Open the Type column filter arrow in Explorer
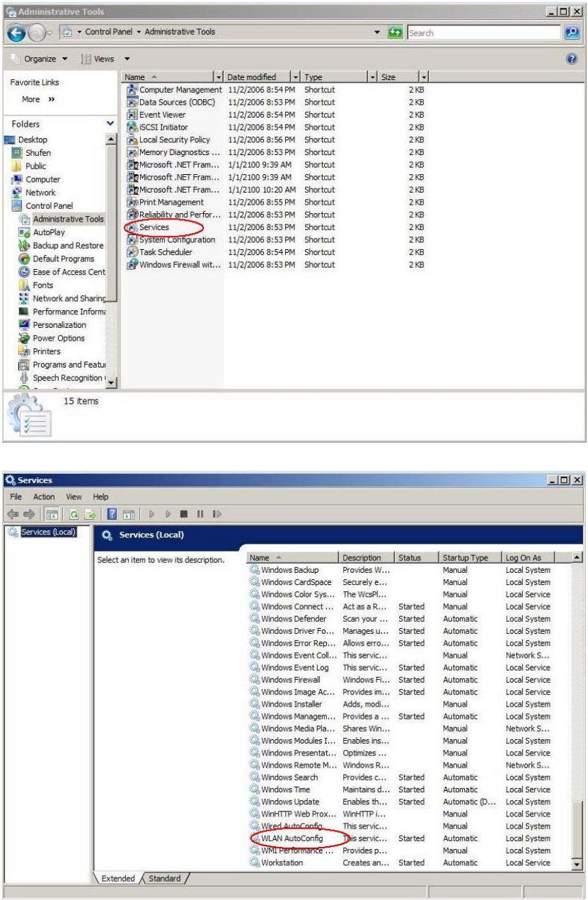This screenshot has height=900, width=588. 372,76
